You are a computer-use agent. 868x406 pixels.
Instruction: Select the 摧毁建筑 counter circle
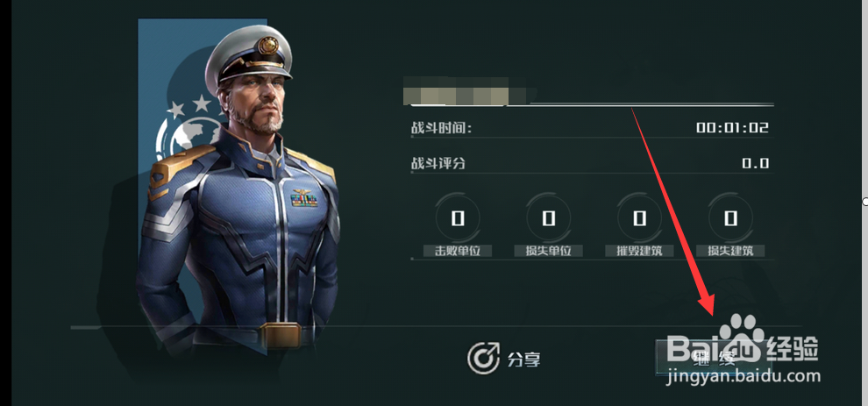pyautogui.click(x=639, y=218)
